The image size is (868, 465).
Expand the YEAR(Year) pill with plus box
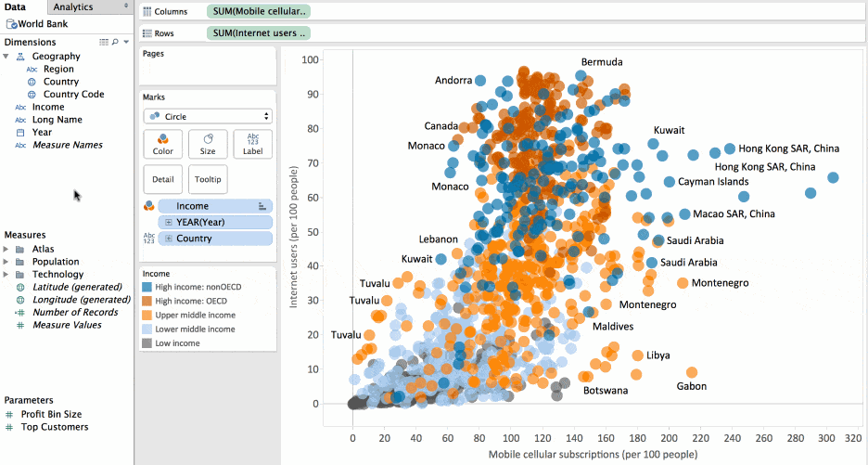pos(168,223)
